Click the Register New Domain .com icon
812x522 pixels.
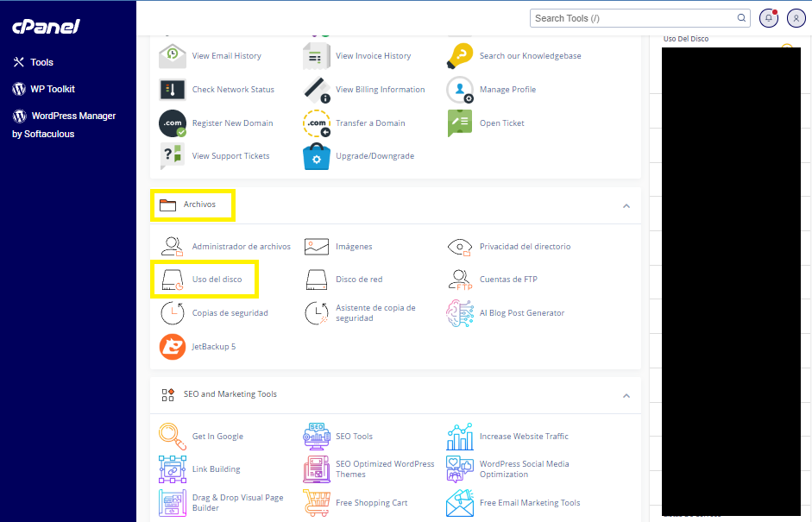click(x=173, y=123)
